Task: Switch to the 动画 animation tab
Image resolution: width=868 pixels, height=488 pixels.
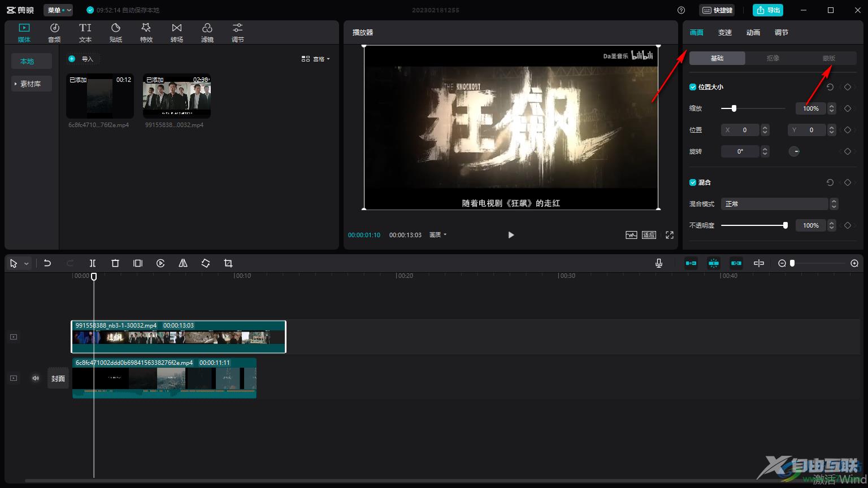Action: tap(753, 33)
